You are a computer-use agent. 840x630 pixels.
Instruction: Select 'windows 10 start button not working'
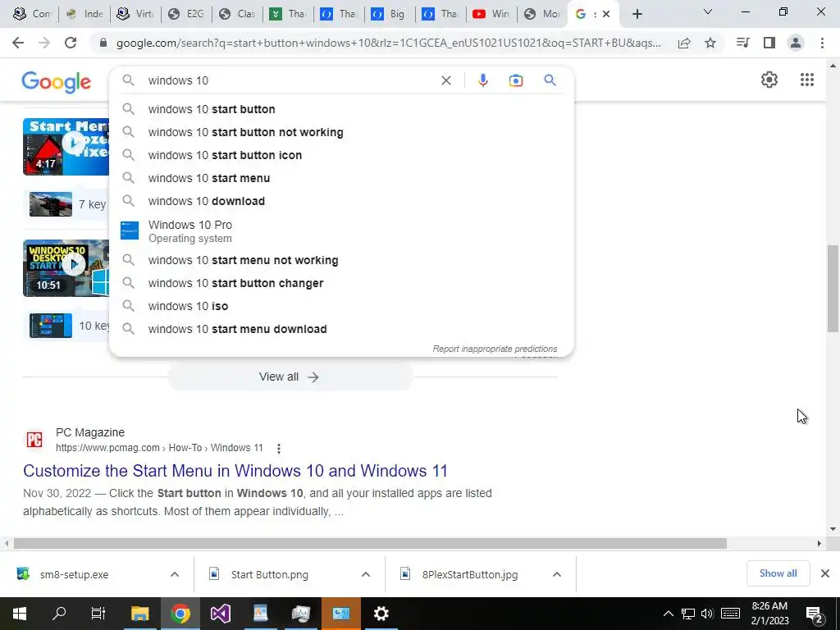coord(341,132)
